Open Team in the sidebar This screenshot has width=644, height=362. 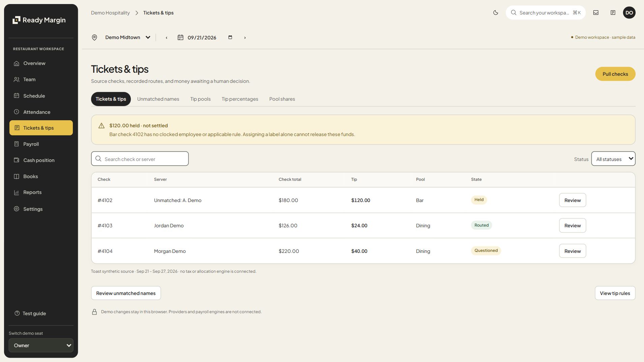(41, 79)
